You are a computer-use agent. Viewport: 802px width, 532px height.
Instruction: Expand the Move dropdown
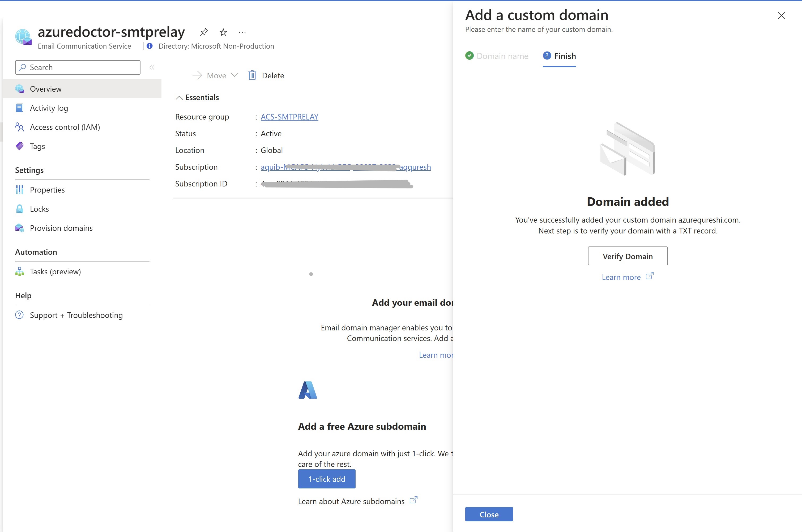234,75
